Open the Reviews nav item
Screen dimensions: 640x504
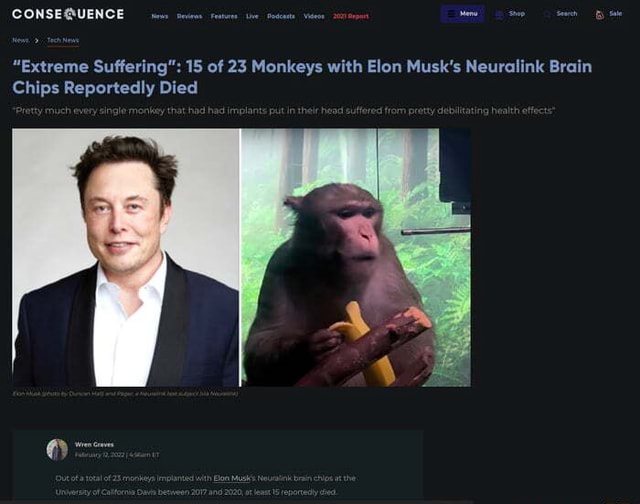tap(189, 16)
